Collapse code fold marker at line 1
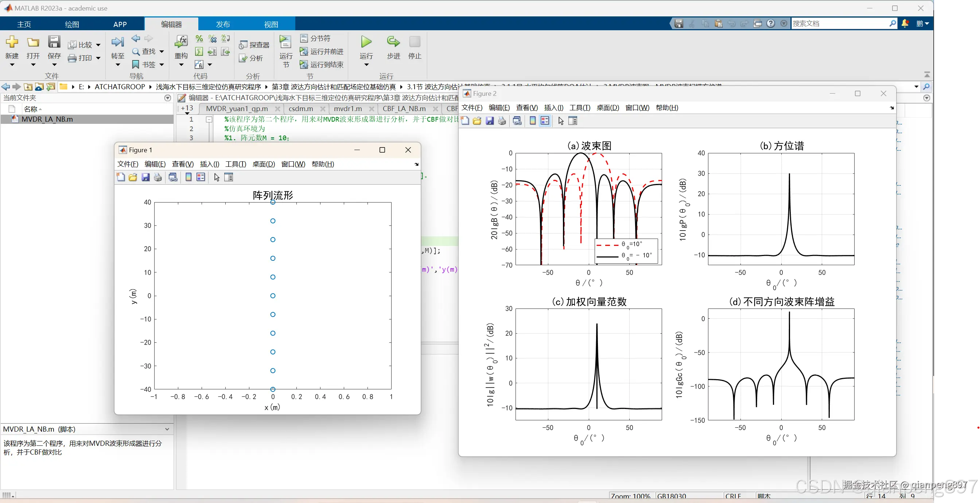 209,119
